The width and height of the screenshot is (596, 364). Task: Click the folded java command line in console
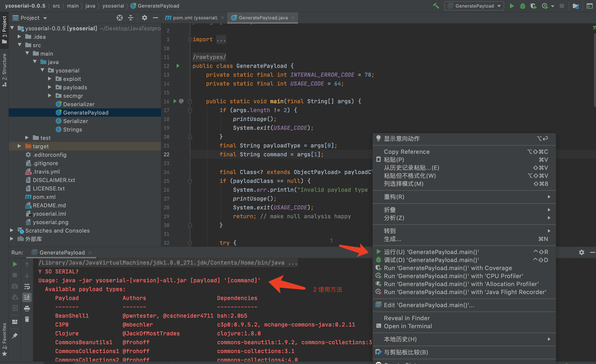point(168,262)
